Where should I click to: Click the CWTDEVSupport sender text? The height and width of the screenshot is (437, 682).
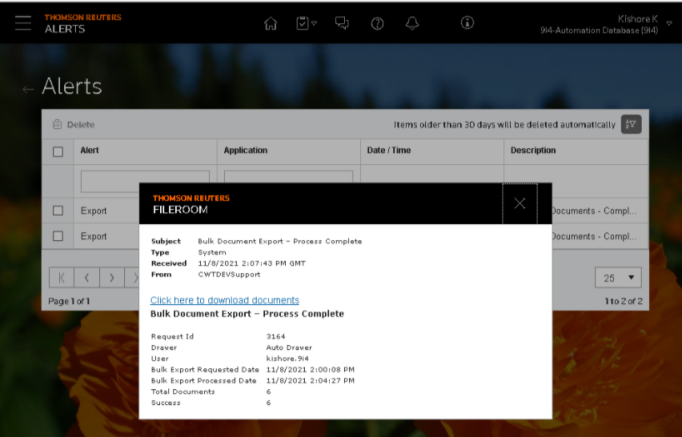(x=229, y=274)
